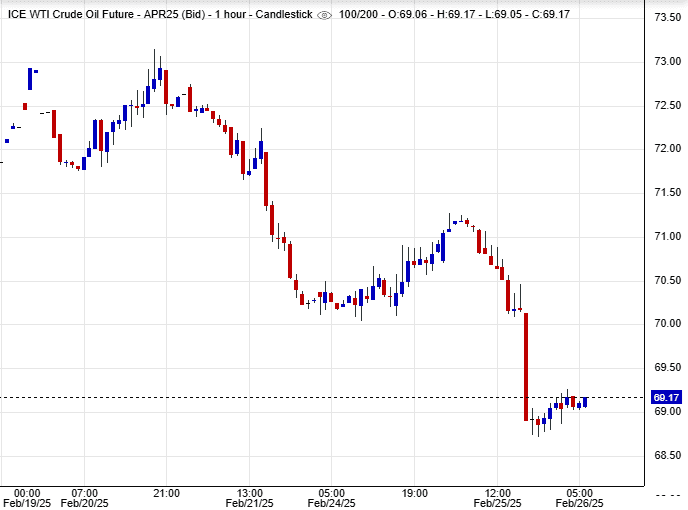
Task: Select the Feb/26/25 date label
Action: click(580, 503)
